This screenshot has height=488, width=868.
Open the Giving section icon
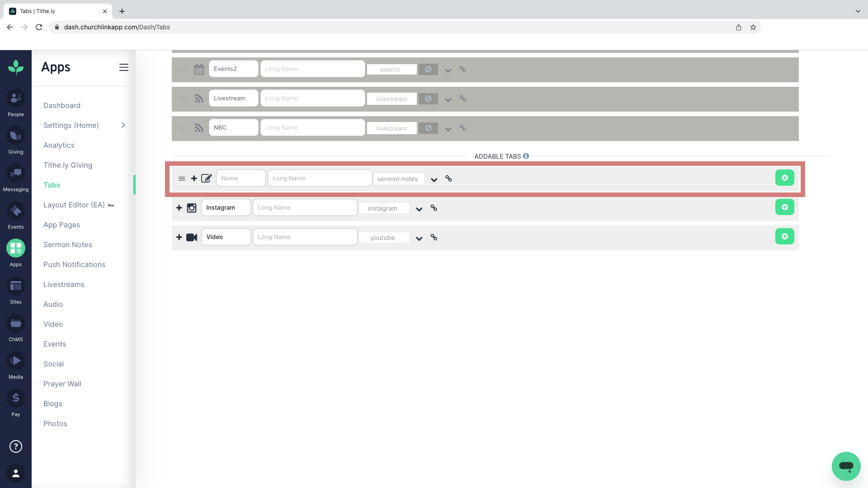(16, 136)
